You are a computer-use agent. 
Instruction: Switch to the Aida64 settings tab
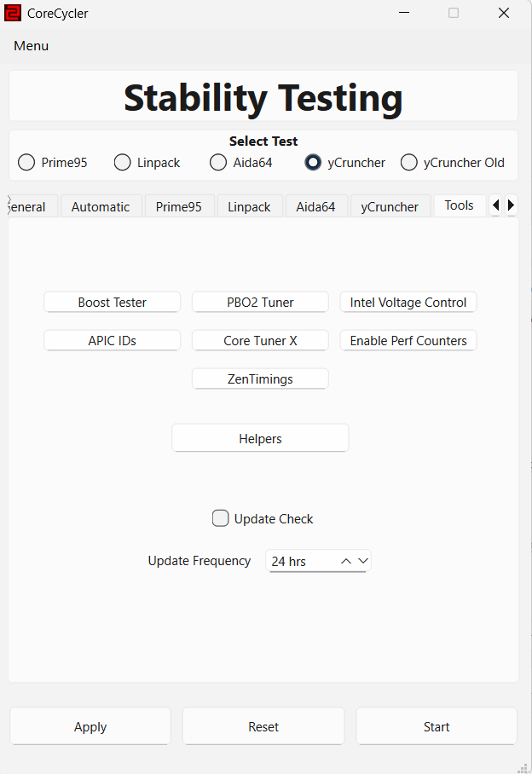[315, 206]
